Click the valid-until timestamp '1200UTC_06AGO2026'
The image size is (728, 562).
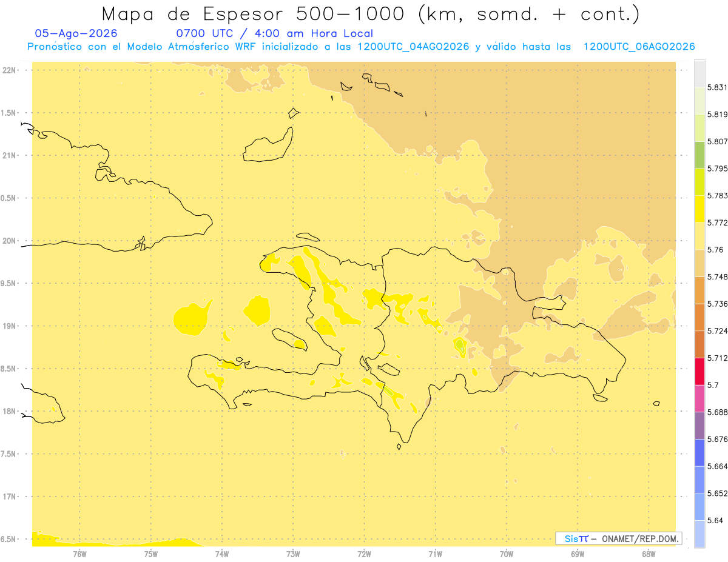[x=639, y=47]
